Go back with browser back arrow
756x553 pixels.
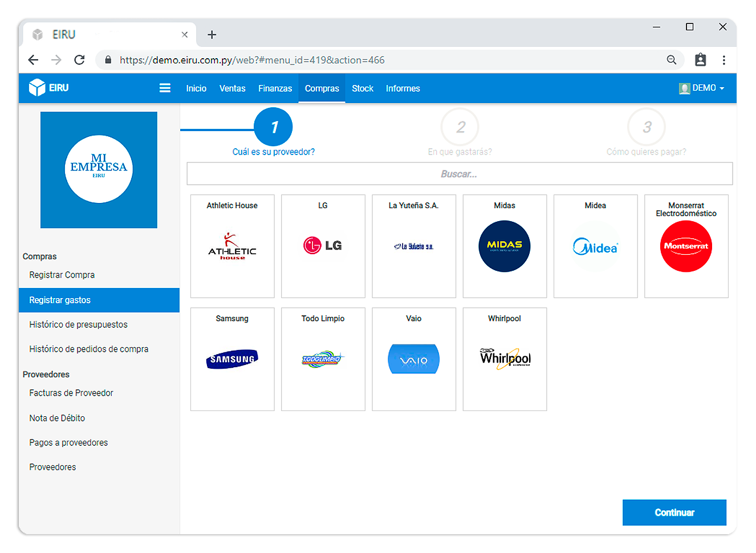coord(34,60)
